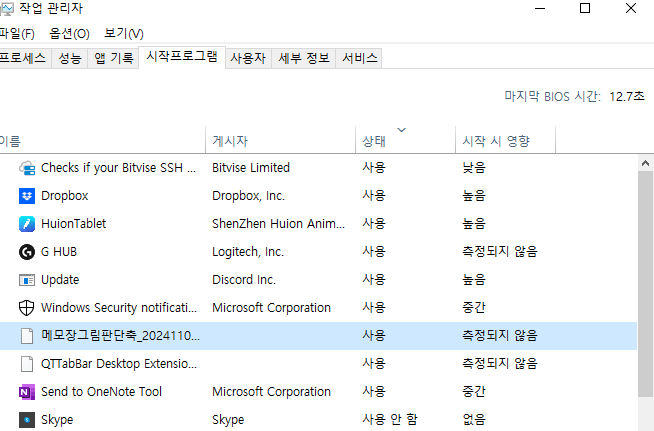
Task: Sort by the 시작 시 영향 column header
Action: pyautogui.click(x=505, y=140)
